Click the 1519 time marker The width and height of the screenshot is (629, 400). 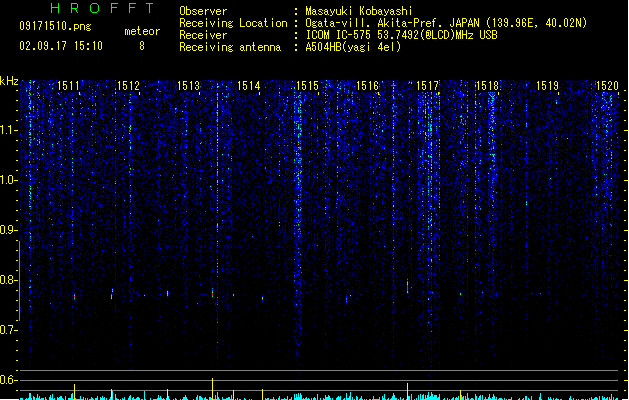pyautogui.click(x=548, y=86)
